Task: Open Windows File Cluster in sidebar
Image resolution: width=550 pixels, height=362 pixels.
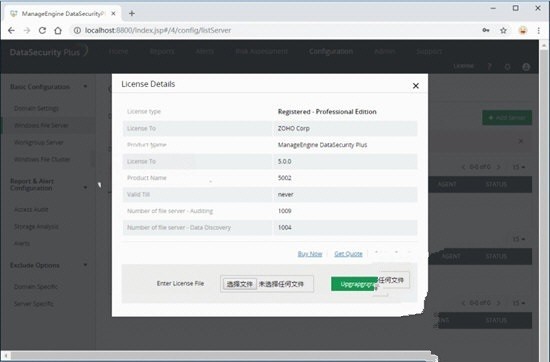Action: [42, 159]
